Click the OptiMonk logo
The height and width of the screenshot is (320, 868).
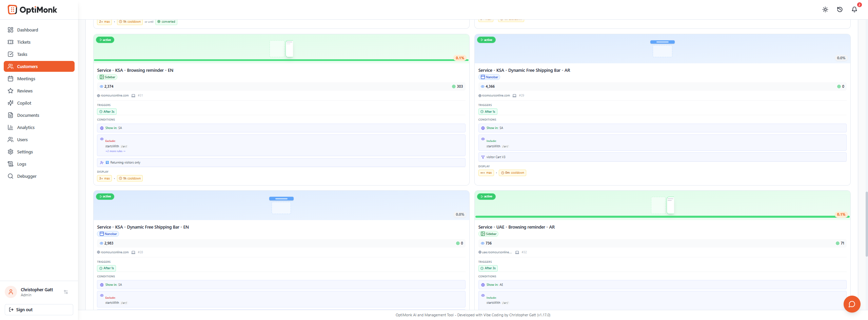pyautogui.click(x=32, y=9)
